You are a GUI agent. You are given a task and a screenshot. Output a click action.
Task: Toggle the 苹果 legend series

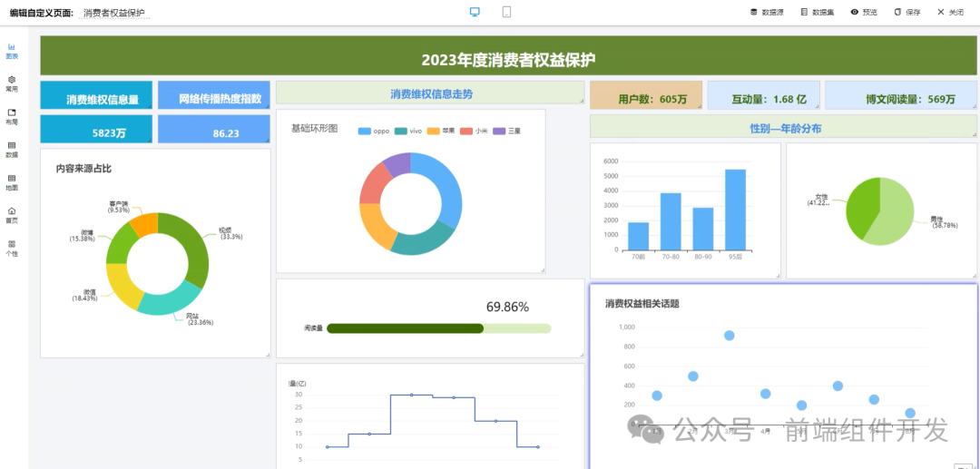(441, 132)
